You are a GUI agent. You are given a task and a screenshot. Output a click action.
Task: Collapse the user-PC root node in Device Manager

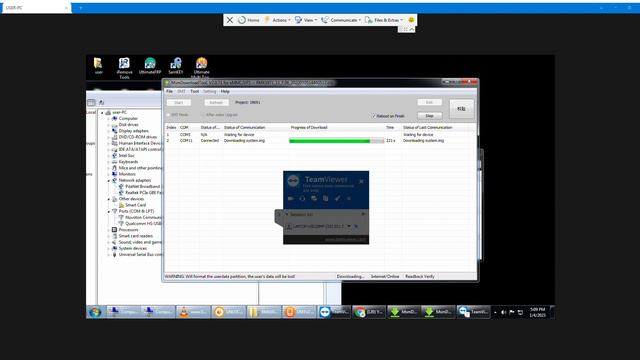[102, 112]
